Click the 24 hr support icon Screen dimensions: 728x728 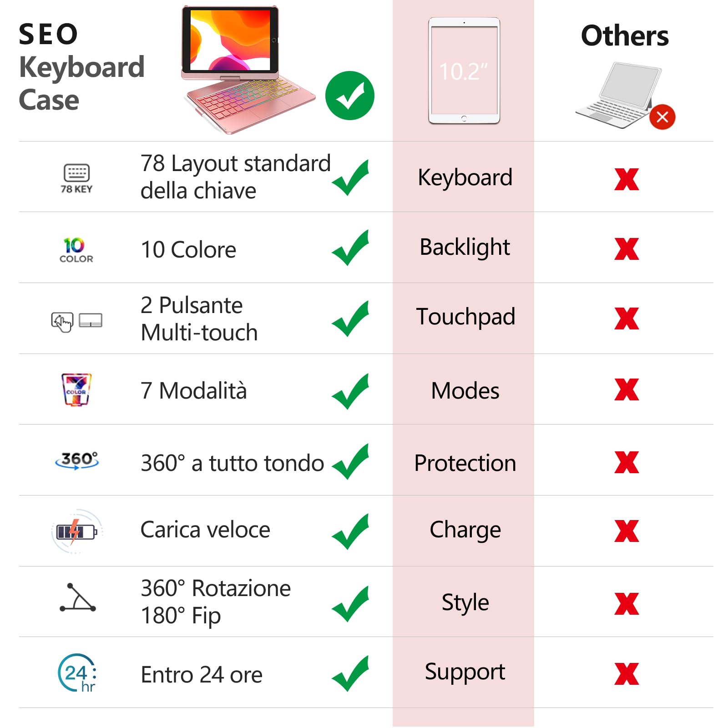point(77,673)
